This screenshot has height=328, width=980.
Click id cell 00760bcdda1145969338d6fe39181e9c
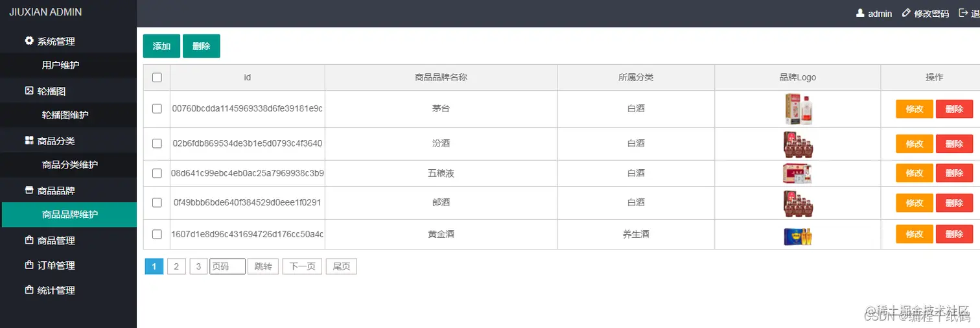248,109
